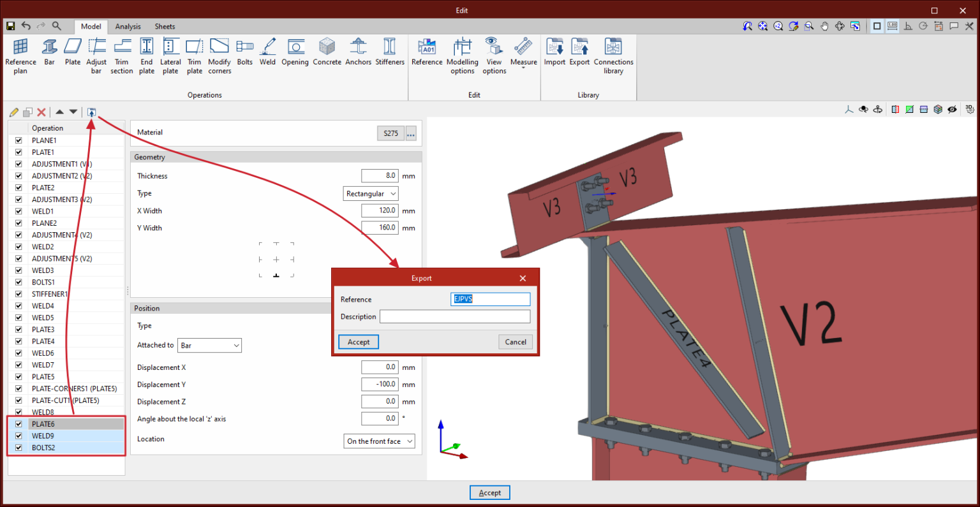
Task: Open the Location On the front face dropdown
Action: (380, 441)
